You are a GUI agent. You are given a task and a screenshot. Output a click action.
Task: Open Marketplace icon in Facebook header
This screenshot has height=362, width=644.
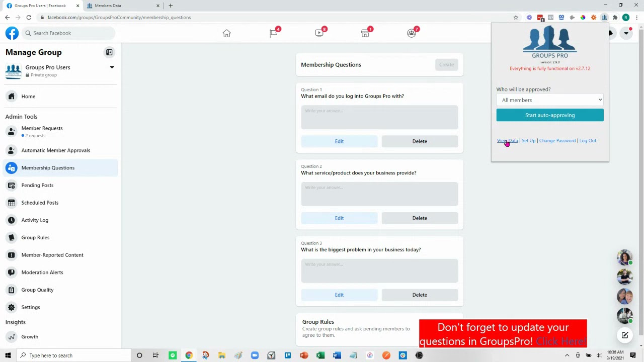pyautogui.click(x=365, y=33)
